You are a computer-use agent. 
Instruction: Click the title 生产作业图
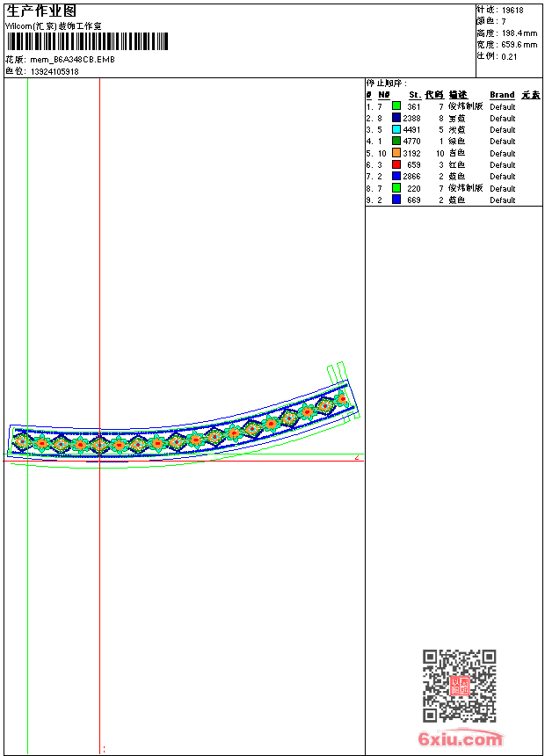(x=41, y=11)
